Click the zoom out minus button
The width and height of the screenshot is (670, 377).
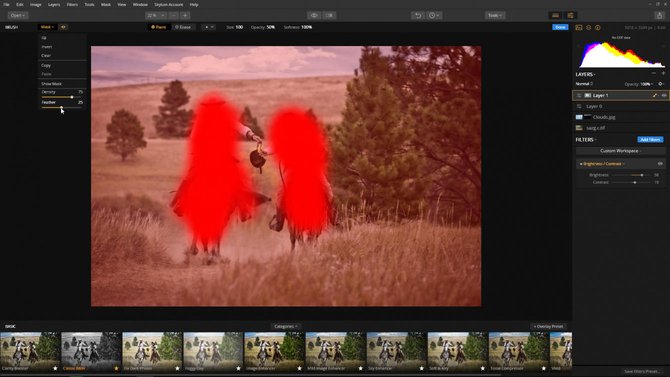tap(174, 15)
